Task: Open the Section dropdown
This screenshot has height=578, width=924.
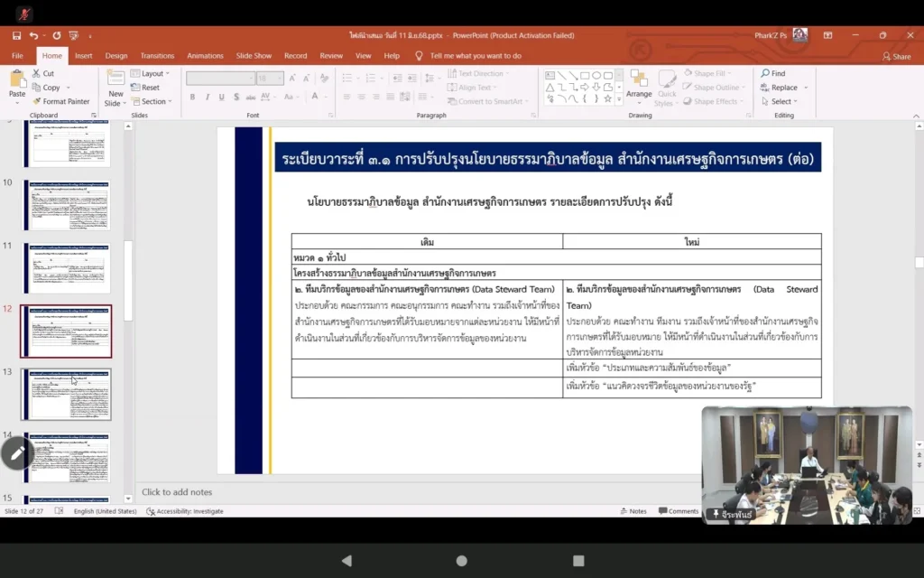Action: coord(152,101)
